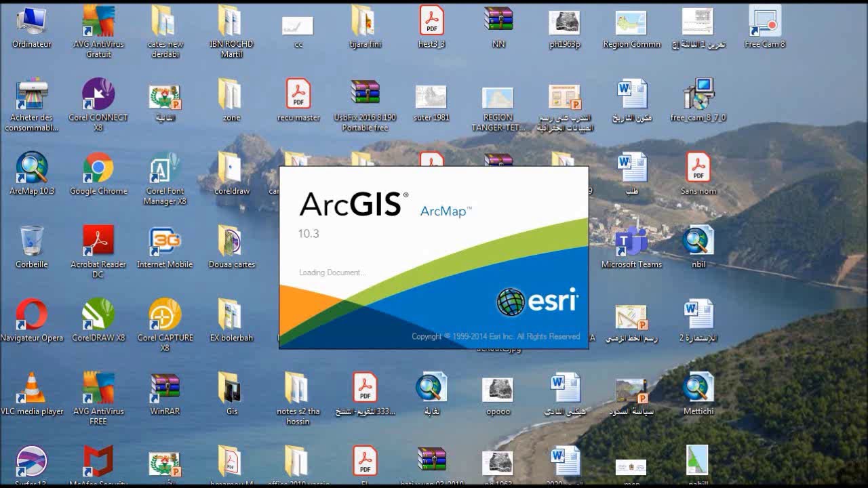Launch VLC media player

31,388
